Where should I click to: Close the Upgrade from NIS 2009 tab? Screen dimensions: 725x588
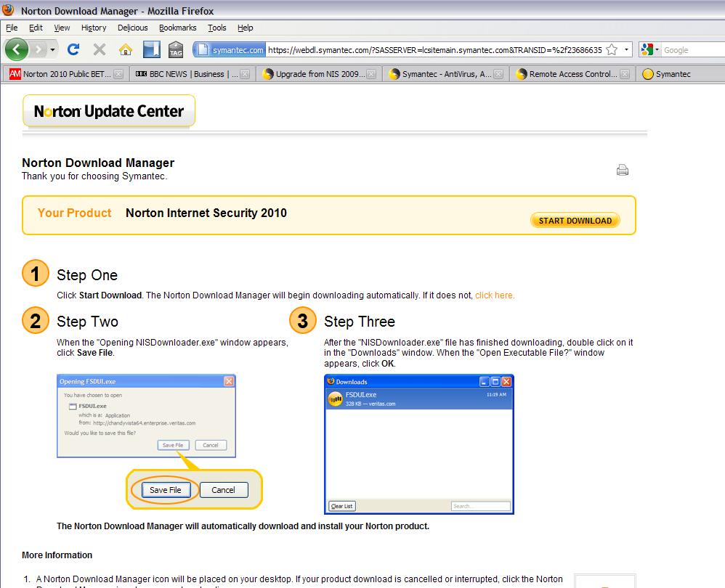click(x=370, y=74)
